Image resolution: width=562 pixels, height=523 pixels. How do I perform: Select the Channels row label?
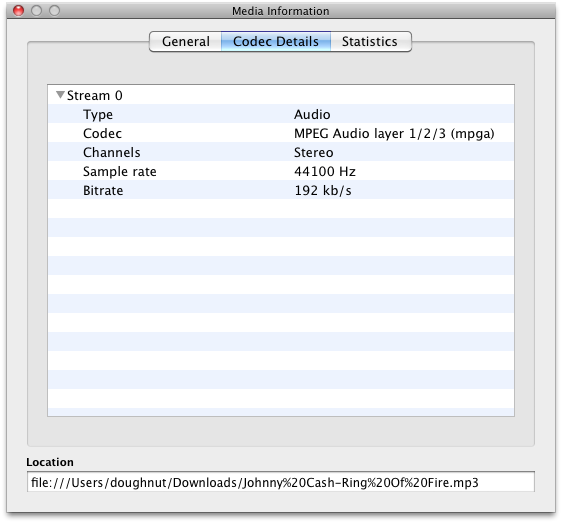[x=111, y=152]
